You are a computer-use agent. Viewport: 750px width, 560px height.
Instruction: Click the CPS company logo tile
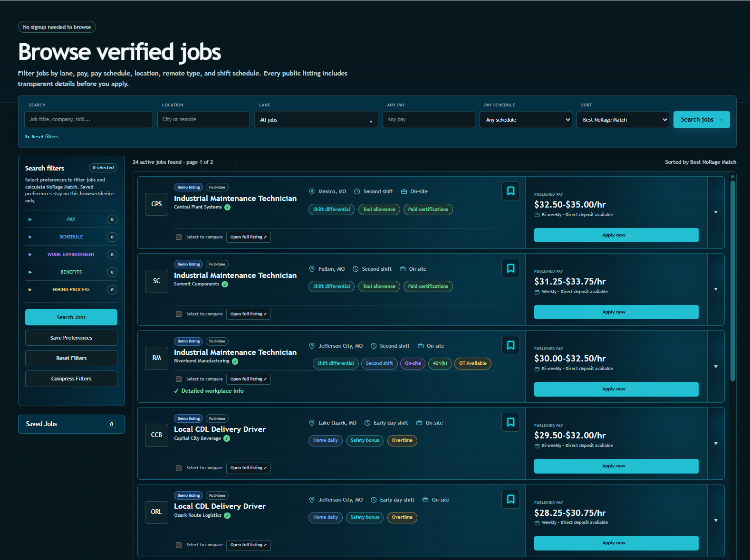click(x=156, y=204)
